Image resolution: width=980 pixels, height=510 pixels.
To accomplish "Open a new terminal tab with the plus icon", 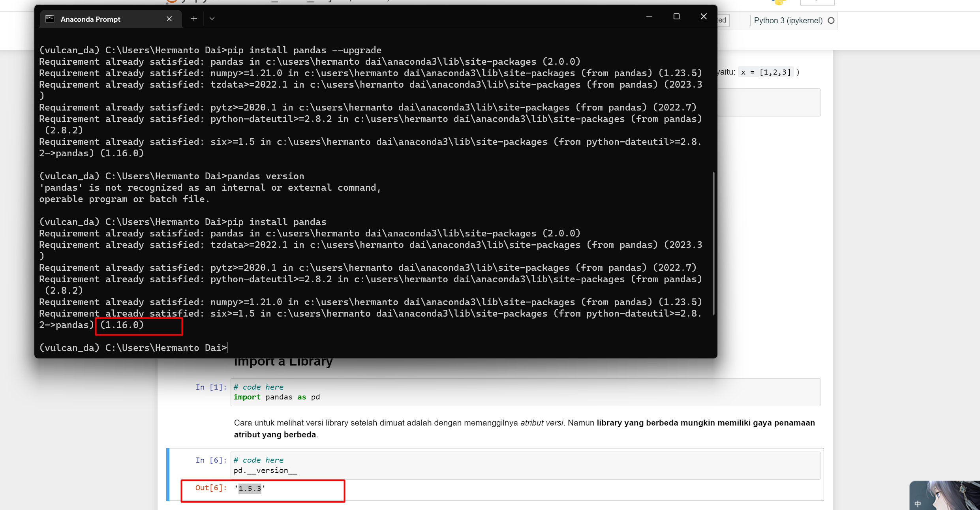I will 194,18.
